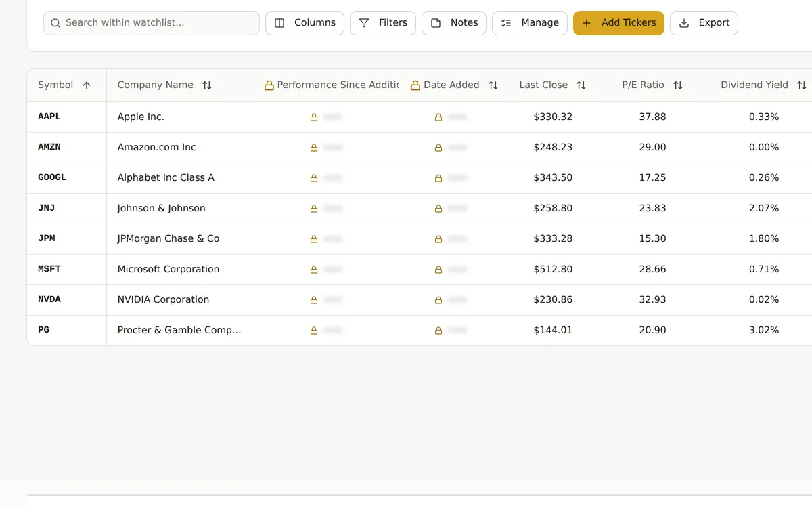Open the Columns chooser

point(304,23)
